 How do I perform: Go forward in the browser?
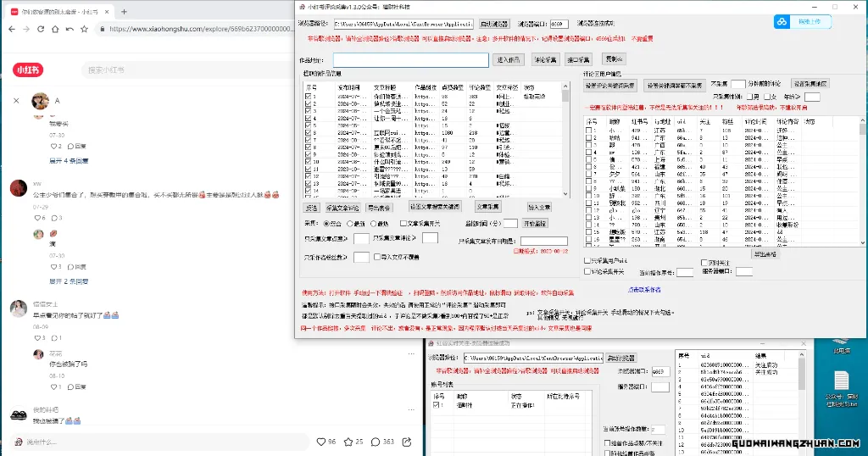(x=26, y=29)
